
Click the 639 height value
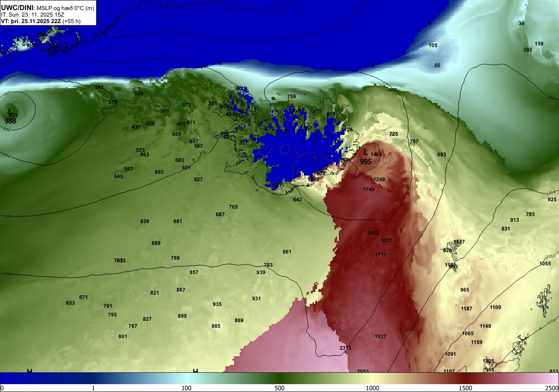(145, 221)
